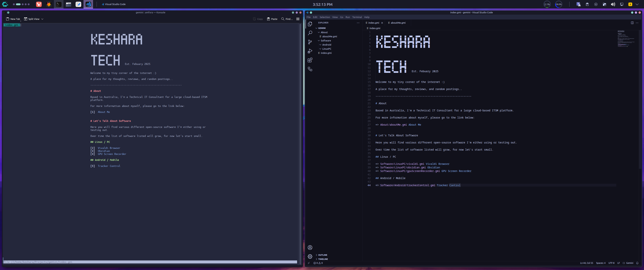Open the locked folder vault tray icon
This screenshot has width=644, height=270.
(x=604, y=4)
